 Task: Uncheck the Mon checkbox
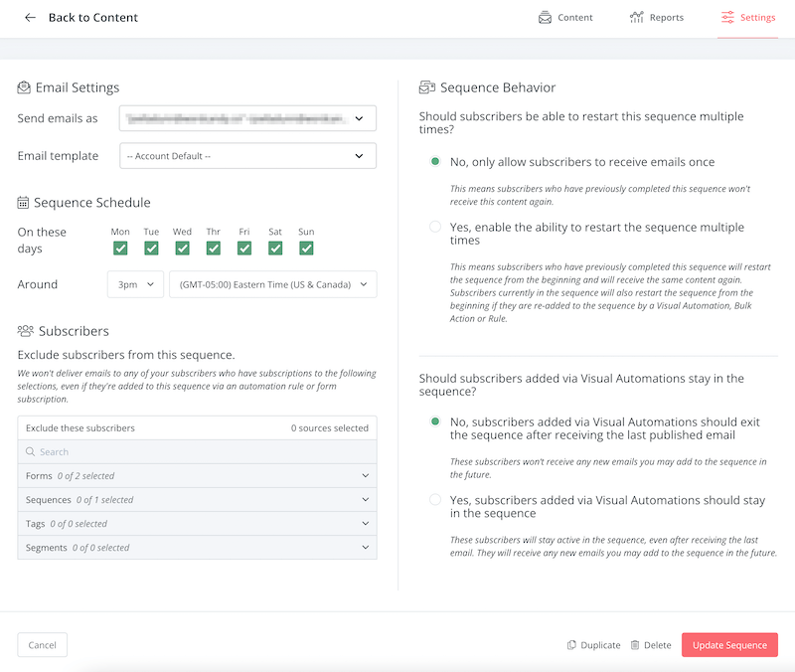[120, 249]
